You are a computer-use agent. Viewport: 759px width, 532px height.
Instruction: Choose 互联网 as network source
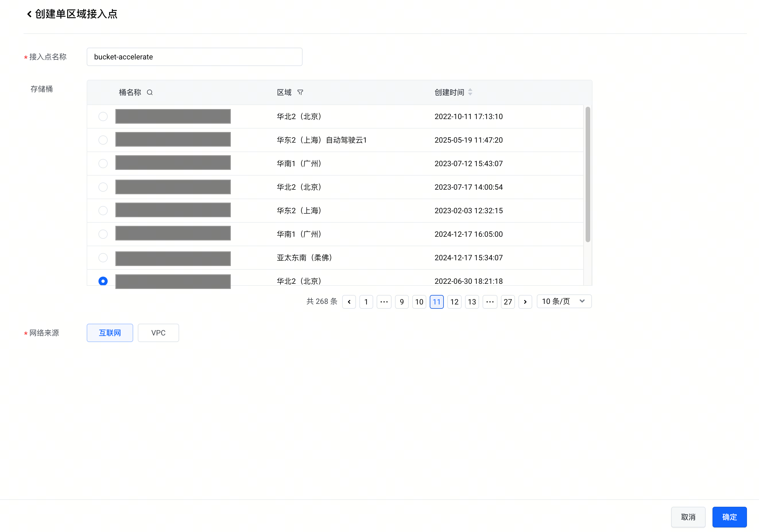[x=110, y=333]
